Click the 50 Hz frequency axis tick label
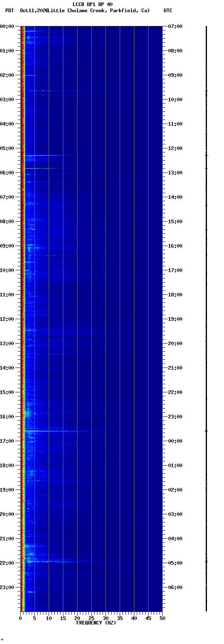Screen dimensions: 224x644 [162, 618]
